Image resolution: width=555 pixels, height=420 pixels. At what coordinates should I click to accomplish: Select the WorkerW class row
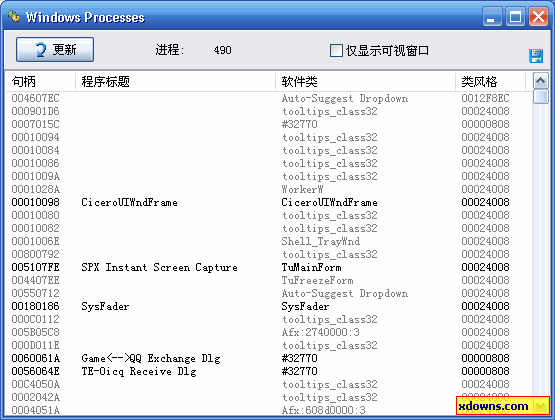tap(268, 189)
